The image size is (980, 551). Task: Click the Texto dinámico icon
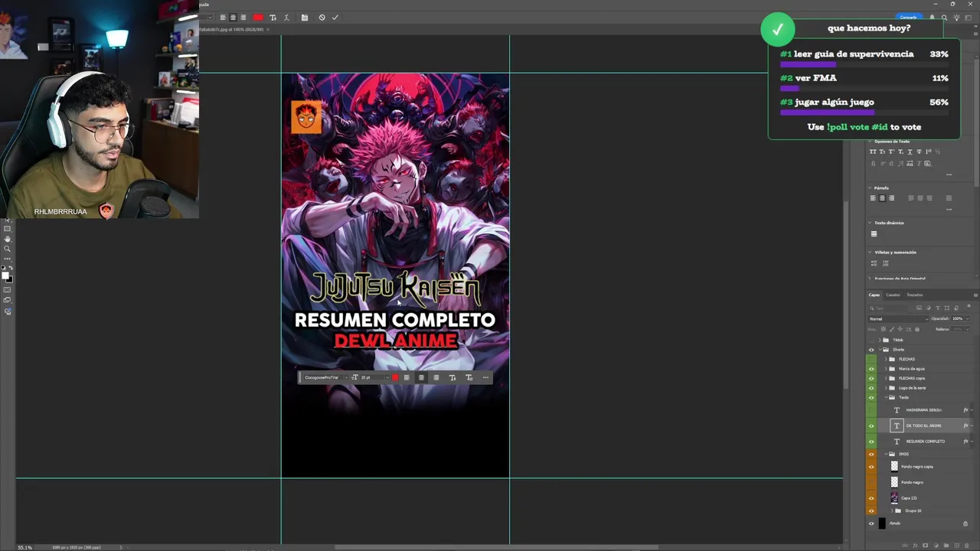[x=874, y=234]
